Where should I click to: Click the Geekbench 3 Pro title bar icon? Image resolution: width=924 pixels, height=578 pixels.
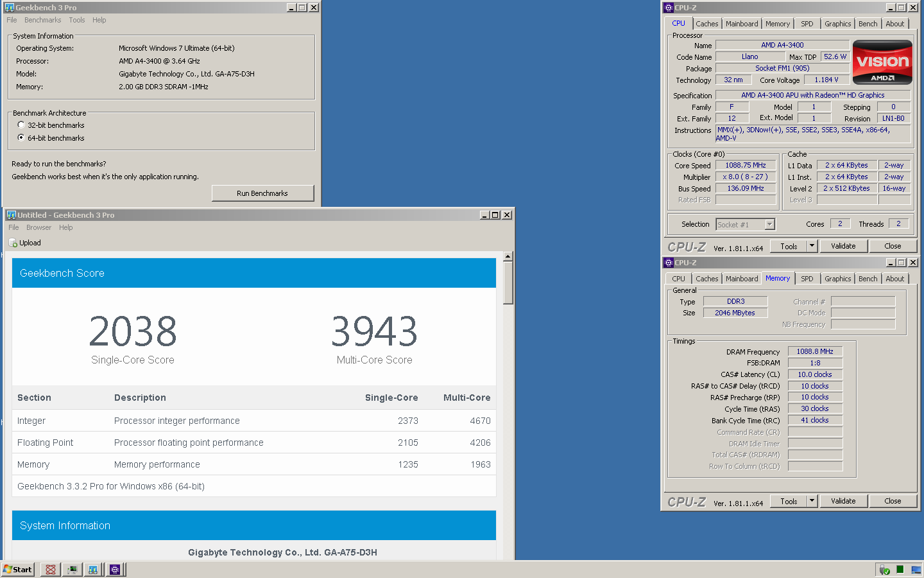coord(10,8)
